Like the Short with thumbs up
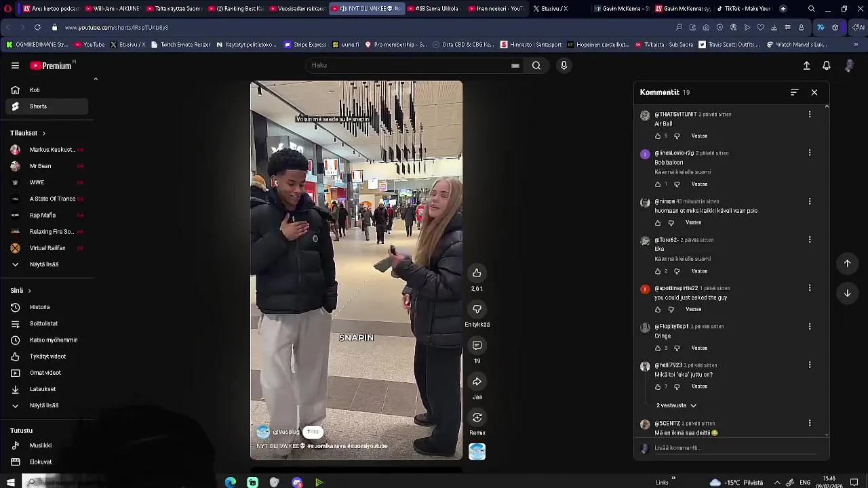 tap(477, 273)
